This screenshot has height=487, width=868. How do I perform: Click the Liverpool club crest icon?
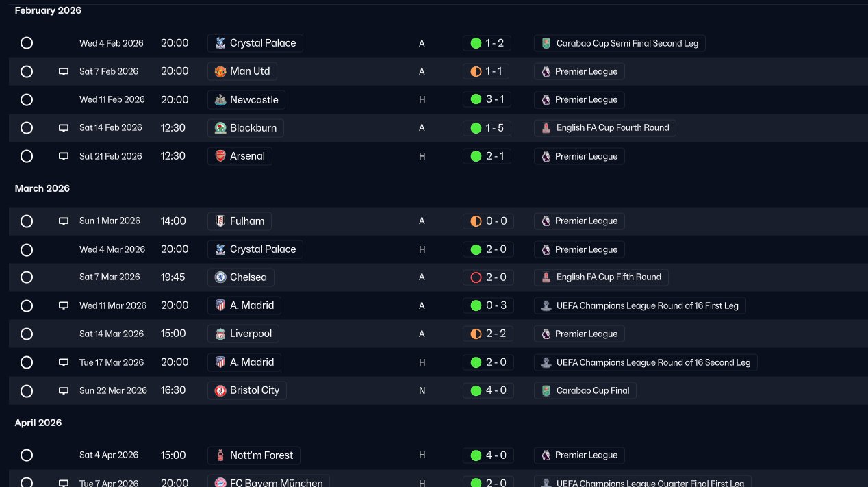(x=220, y=334)
